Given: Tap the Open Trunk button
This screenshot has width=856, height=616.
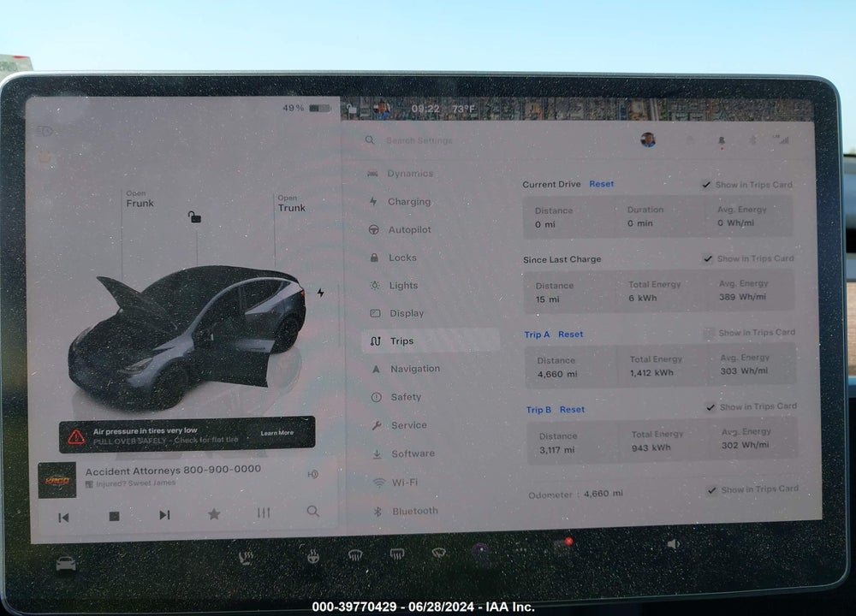Looking at the screenshot, I should coord(292,204).
